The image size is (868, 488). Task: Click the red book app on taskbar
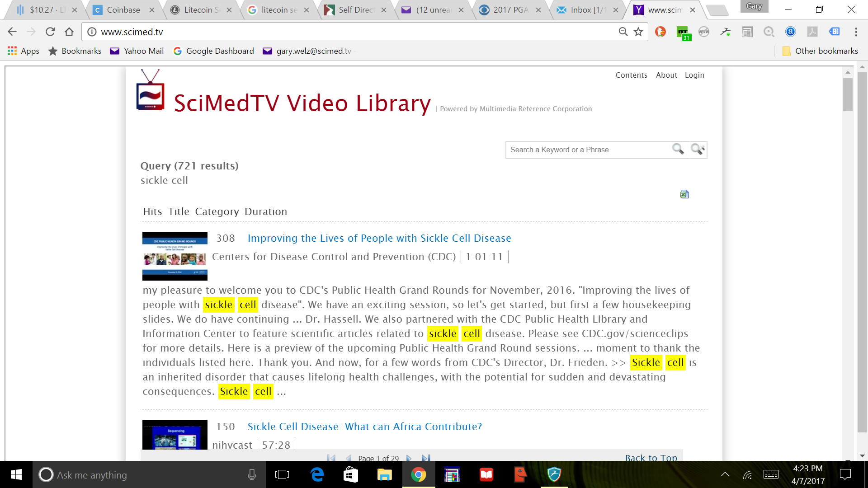coord(486,474)
